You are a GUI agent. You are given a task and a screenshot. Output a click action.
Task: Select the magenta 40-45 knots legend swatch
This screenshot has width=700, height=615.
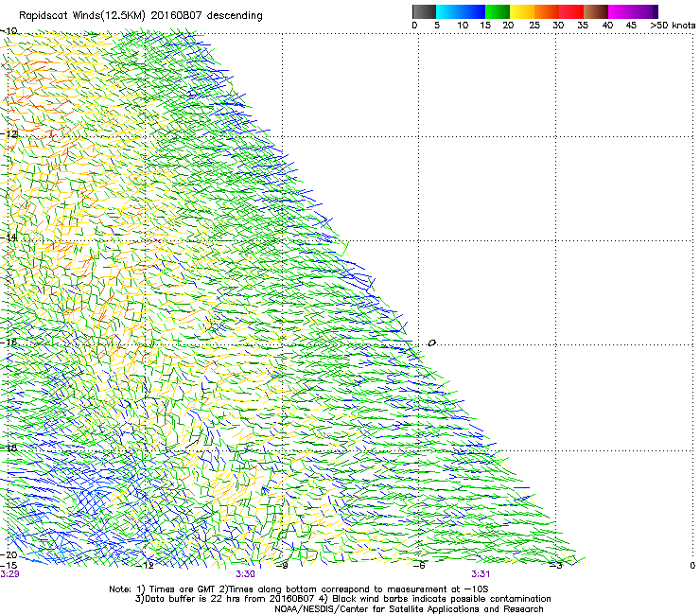pyautogui.click(x=621, y=11)
